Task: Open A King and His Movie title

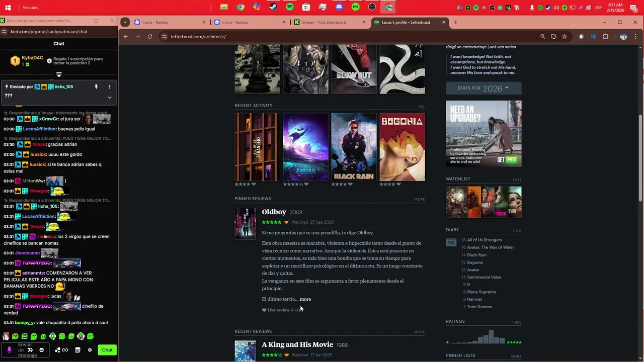Action: tap(297, 344)
